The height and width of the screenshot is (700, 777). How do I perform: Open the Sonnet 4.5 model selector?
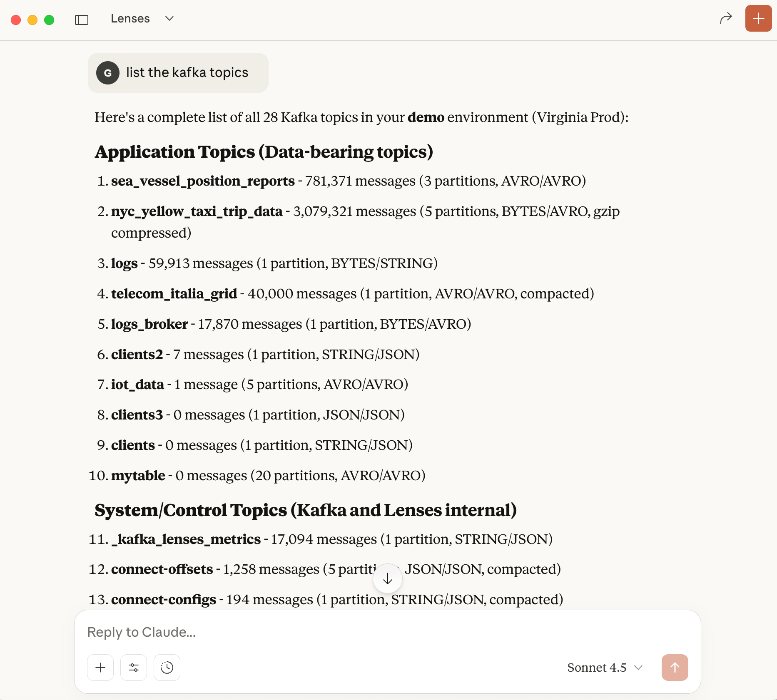coord(596,668)
